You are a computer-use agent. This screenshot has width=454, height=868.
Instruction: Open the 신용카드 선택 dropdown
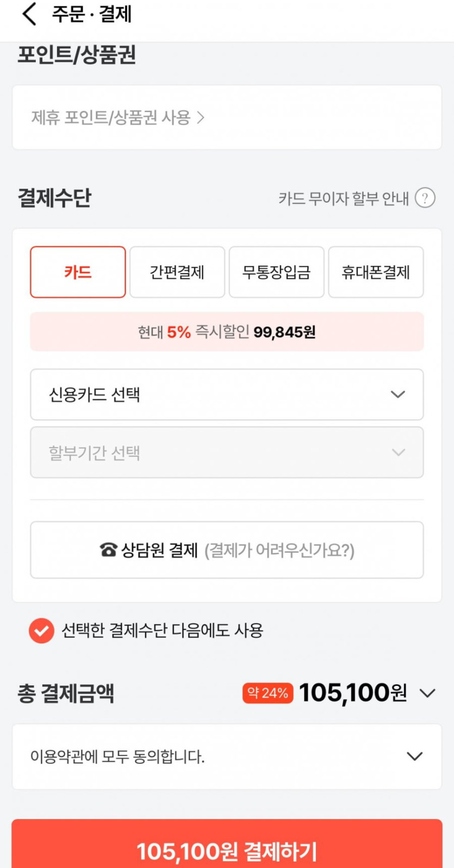227,394
